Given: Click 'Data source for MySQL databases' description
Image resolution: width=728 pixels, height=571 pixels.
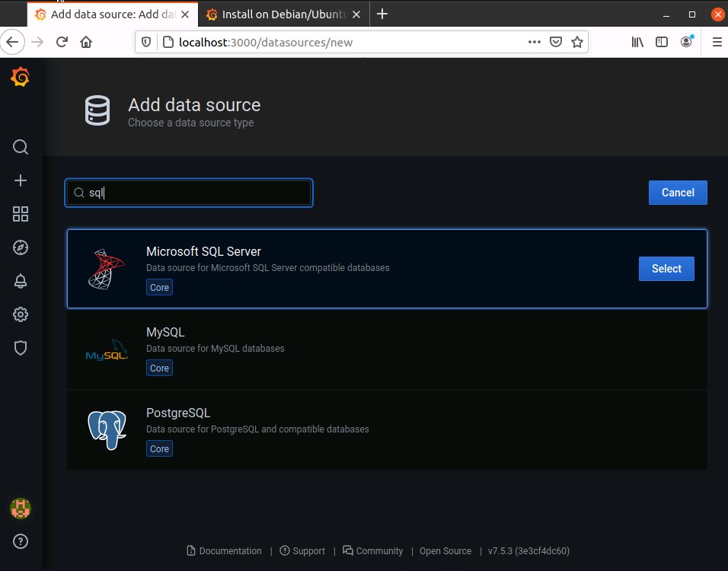Looking at the screenshot, I should click(215, 349).
